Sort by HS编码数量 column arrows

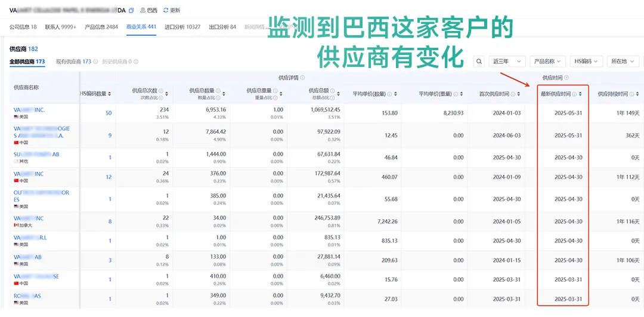[110, 94]
